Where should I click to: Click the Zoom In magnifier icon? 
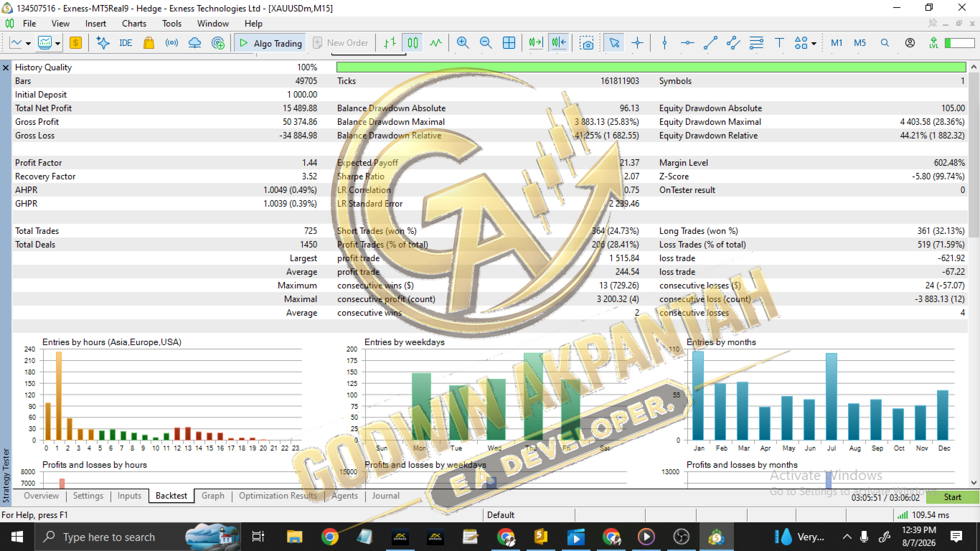[463, 43]
